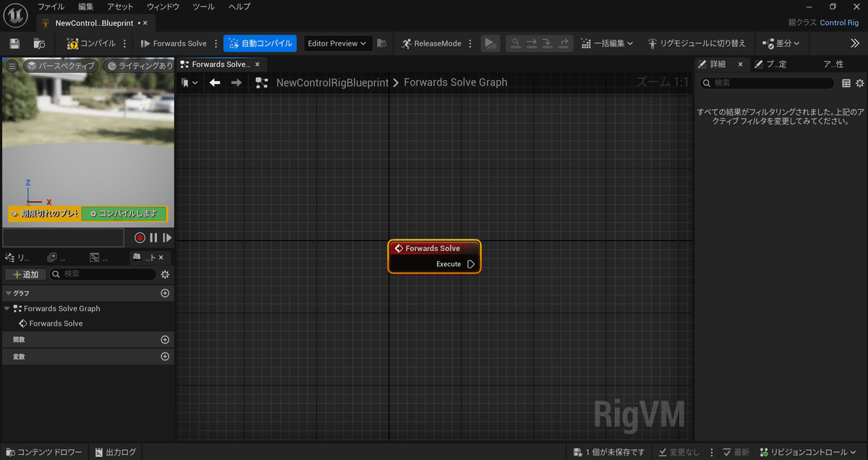Close the Forwards Solve graph tab
Image resolution: width=868 pixels, height=460 pixels.
[258, 64]
